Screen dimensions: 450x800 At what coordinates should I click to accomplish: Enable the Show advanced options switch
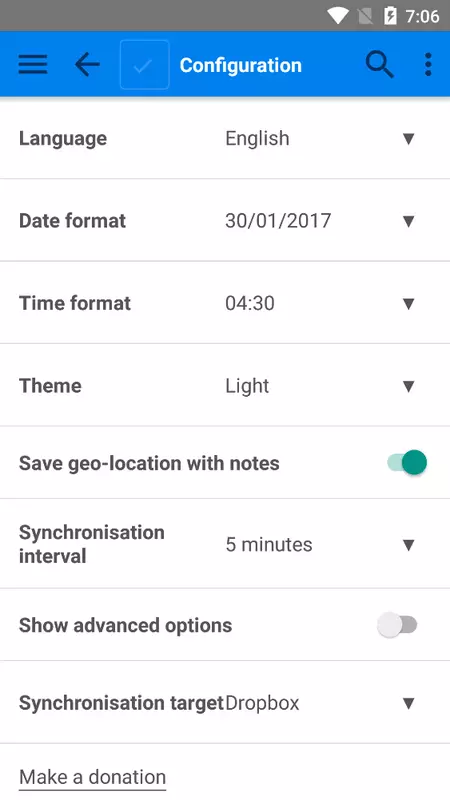tap(397, 624)
